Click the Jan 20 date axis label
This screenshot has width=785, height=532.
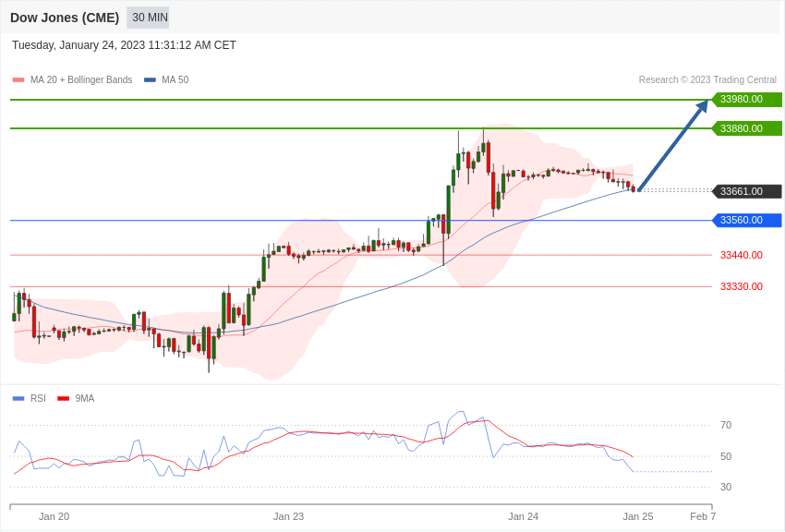tap(54, 516)
